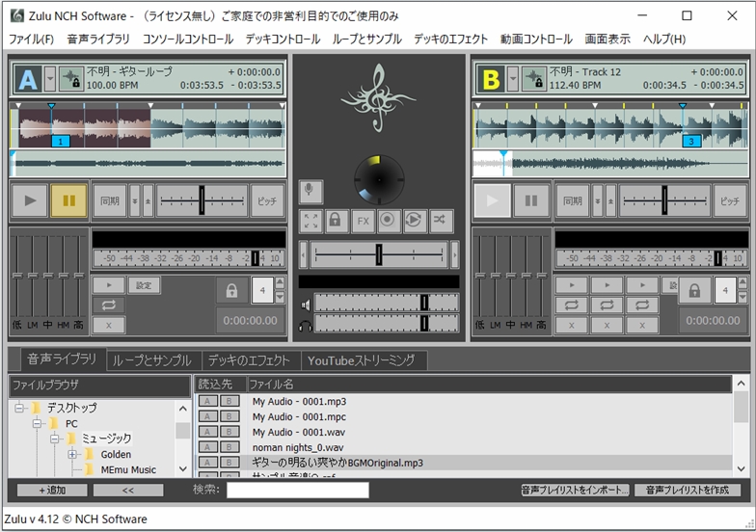Increase deck B loop beat count

pyautogui.click(x=742, y=283)
